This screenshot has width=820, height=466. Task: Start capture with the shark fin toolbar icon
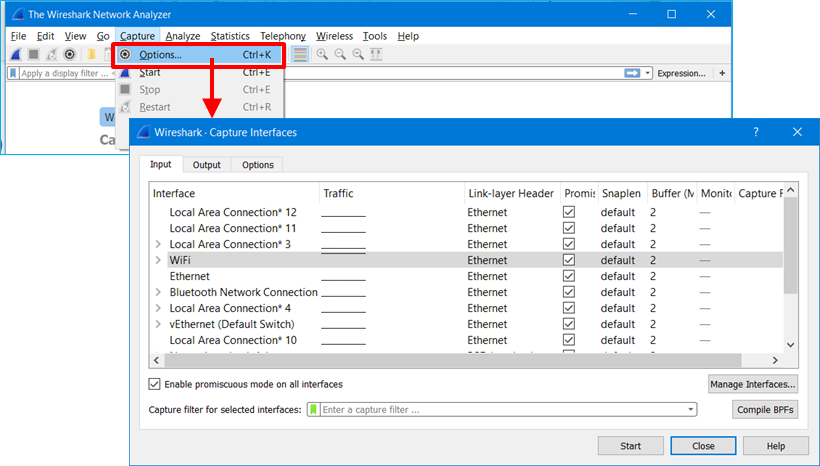[x=16, y=54]
